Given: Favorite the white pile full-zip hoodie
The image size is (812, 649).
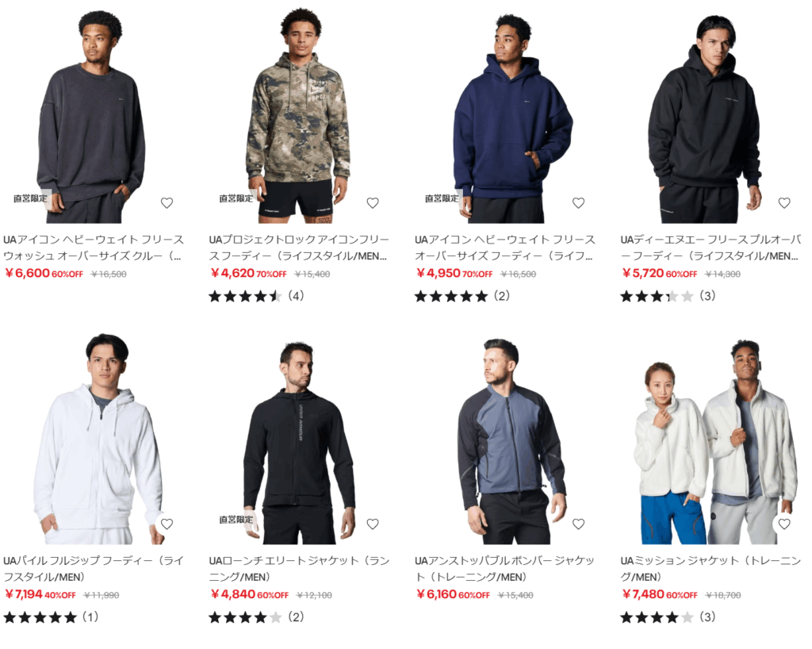Looking at the screenshot, I should pyautogui.click(x=167, y=524).
